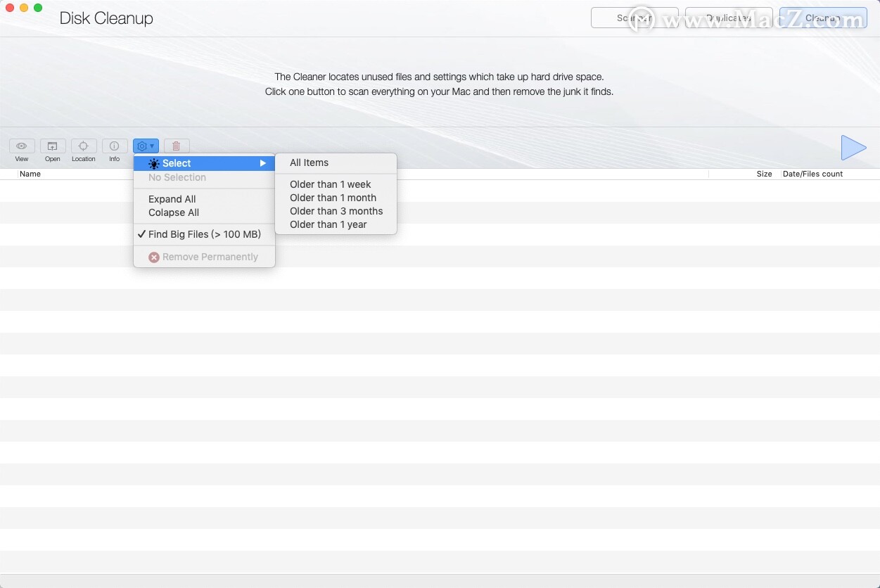Sort by Name column header
Viewport: 880px width, 588px height.
tap(30, 174)
